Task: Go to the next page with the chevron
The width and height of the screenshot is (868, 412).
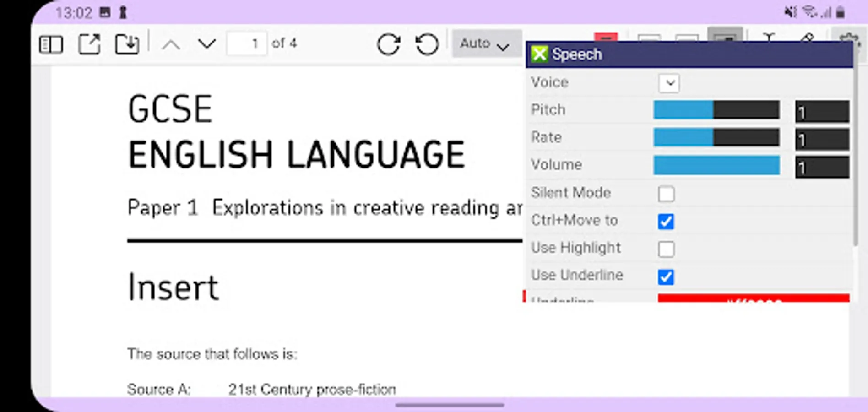Action: point(206,44)
